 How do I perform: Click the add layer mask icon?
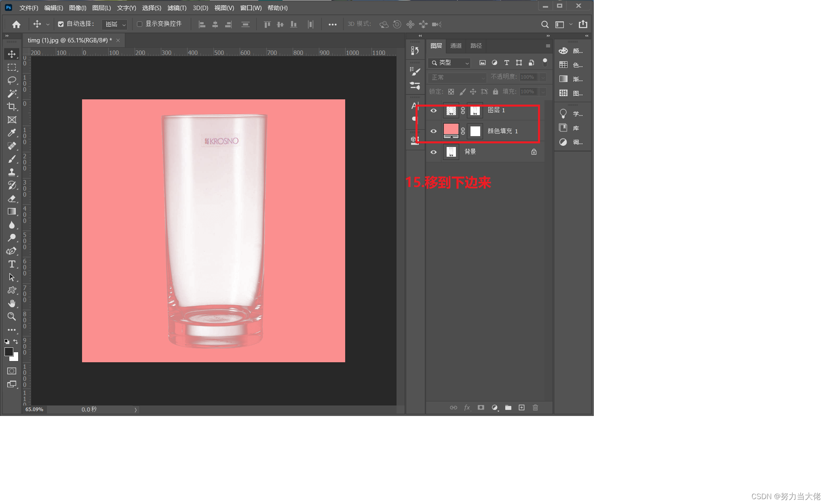(x=481, y=407)
